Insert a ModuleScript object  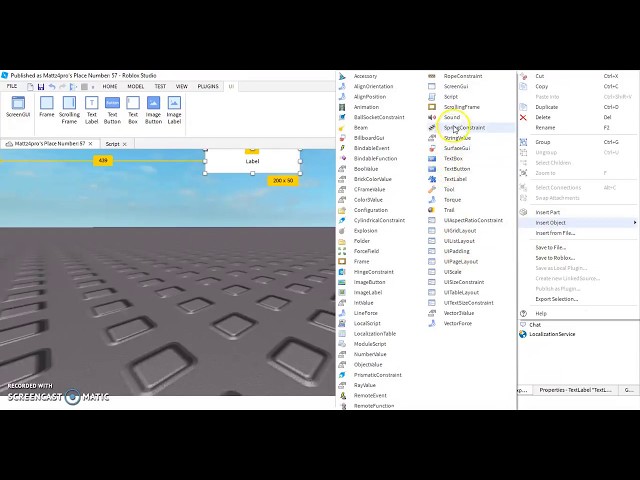click(x=370, y=344)
